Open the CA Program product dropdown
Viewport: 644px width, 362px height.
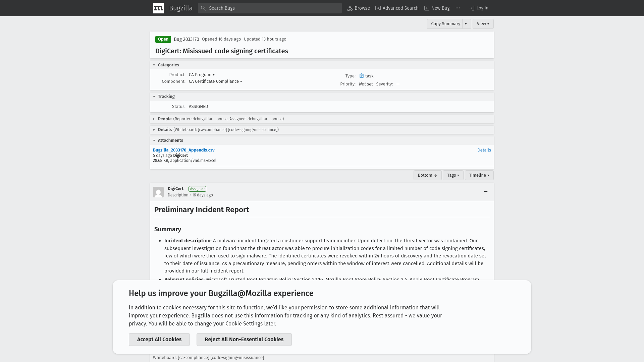point(202,75)
